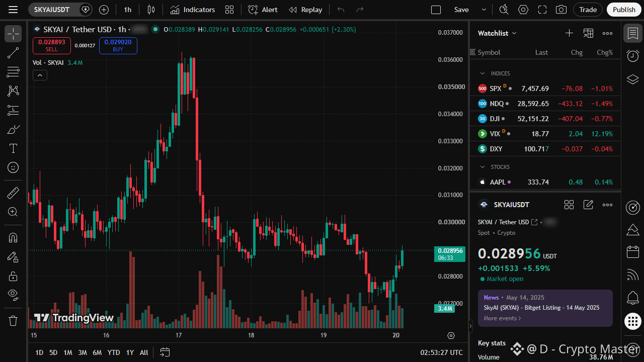This screenshot has height=362, width=644.
Task: Open the alerts clock icon in sidebar
Action: (633, 56)
